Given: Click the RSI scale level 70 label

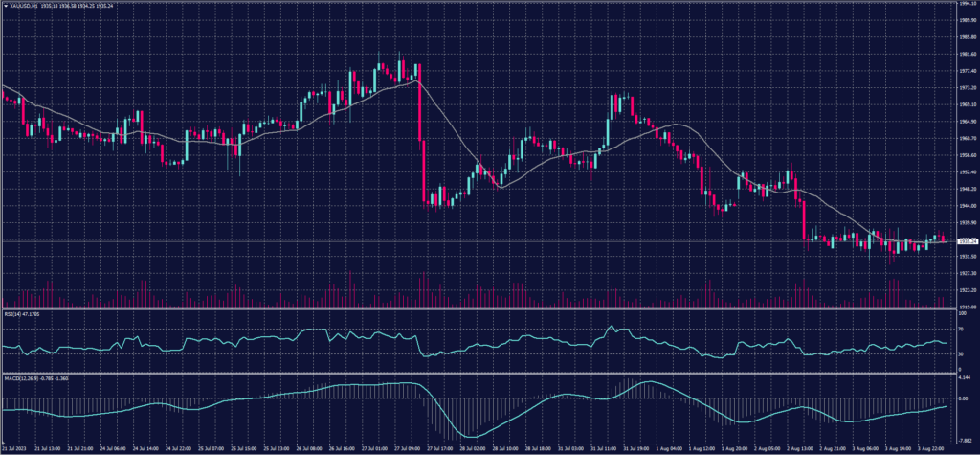Looking at the screenshot, I should [x=960, y=329].
